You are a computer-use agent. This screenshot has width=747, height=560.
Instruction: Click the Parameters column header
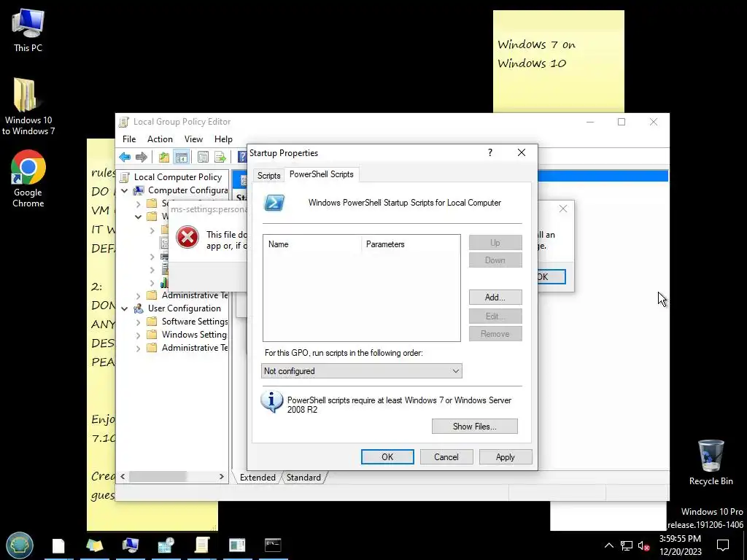click(411, 244)
